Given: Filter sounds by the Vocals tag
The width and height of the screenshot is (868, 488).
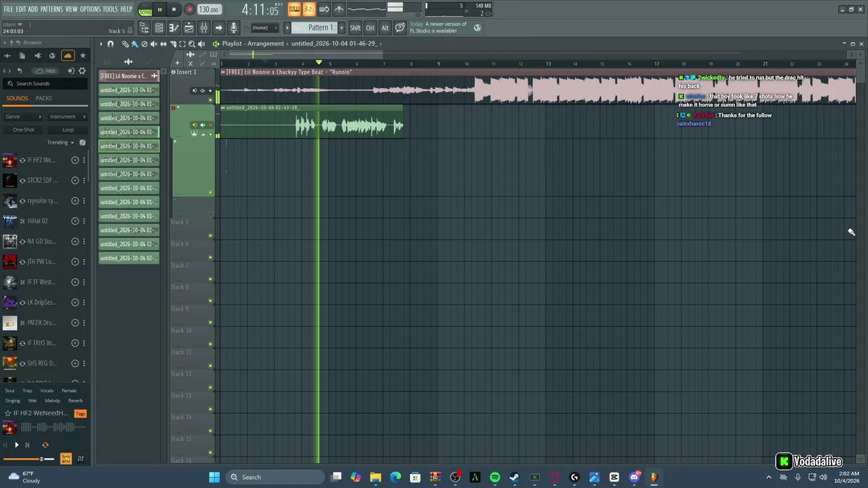Looking at the screenshot, I should [x=47, y=390].
